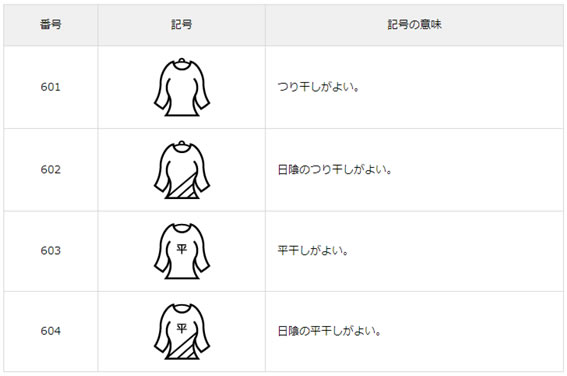Click number 602 in the table

[x=51, y=170]
